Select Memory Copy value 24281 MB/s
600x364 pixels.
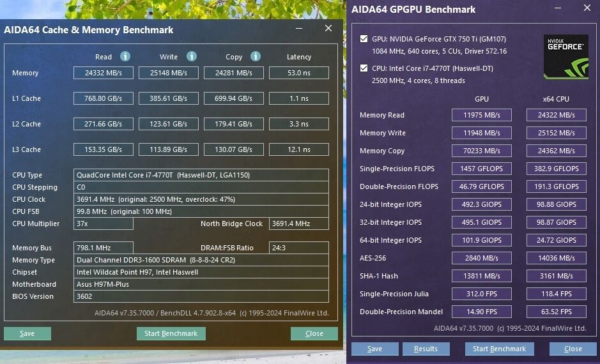pos(233,73)
